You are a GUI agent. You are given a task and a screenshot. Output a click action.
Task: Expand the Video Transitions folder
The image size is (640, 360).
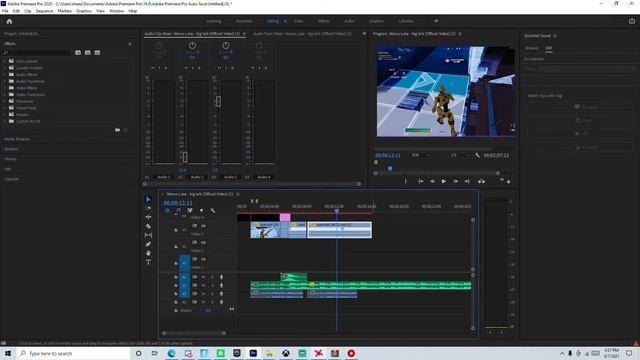tap(5, 95)
